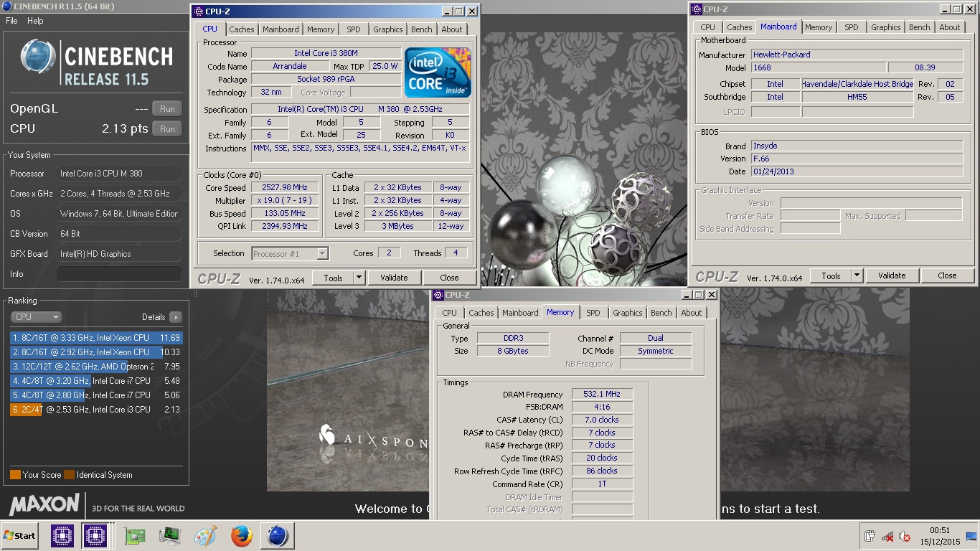This screenshot has width=980, height=551.
Task: Switch to Bench tab in the Memory CPU-Z window
Action: [661, 313]
